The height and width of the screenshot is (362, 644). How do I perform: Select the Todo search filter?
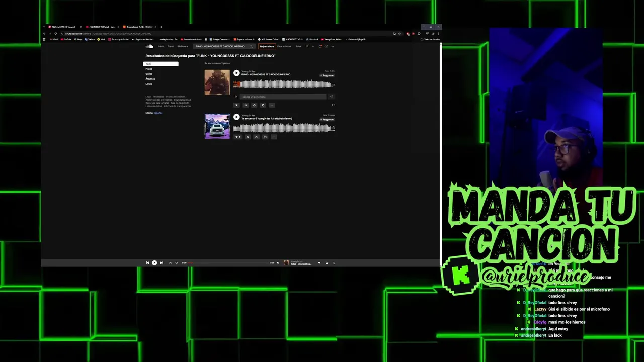[x=161, y=64]
